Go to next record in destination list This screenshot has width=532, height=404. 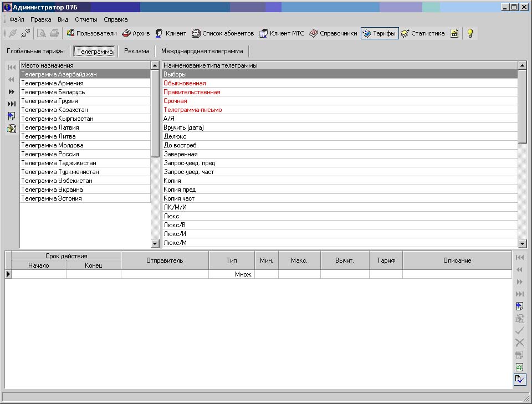pyautogui.click(x=12, y=92)
